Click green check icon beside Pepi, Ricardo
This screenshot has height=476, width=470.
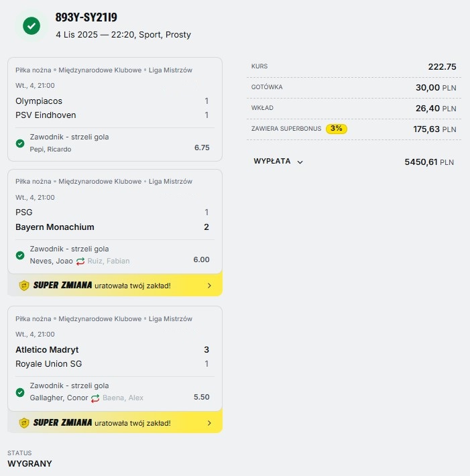click(20, 143)
